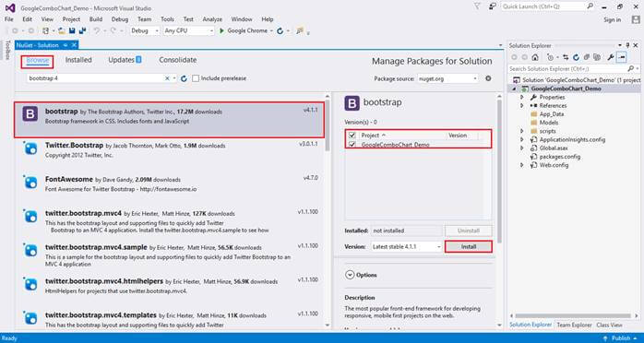Open the Class View bottom tab
The width and height of the screenshot is (644, 343).
pyautogui.click(x=610, y=325)
